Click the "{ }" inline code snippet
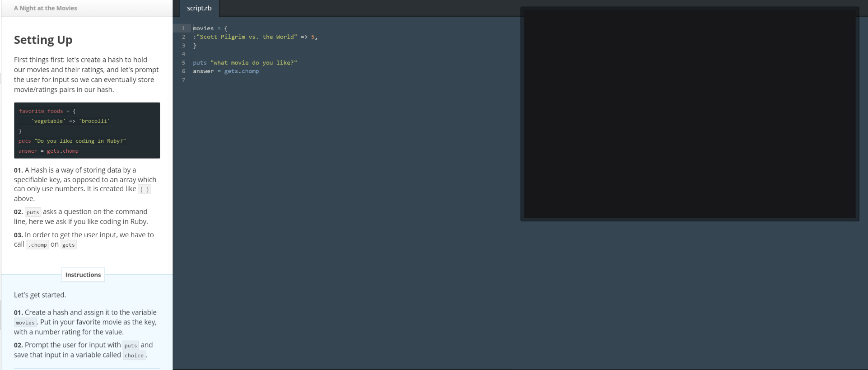868x370 pixels. pyautogui.click(x=145, y=190)
